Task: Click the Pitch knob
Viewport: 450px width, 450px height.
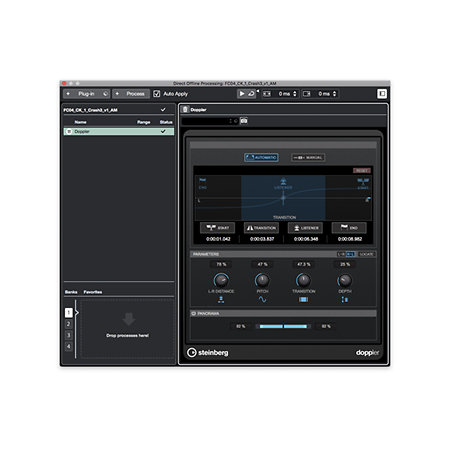Action: point(262,280)
